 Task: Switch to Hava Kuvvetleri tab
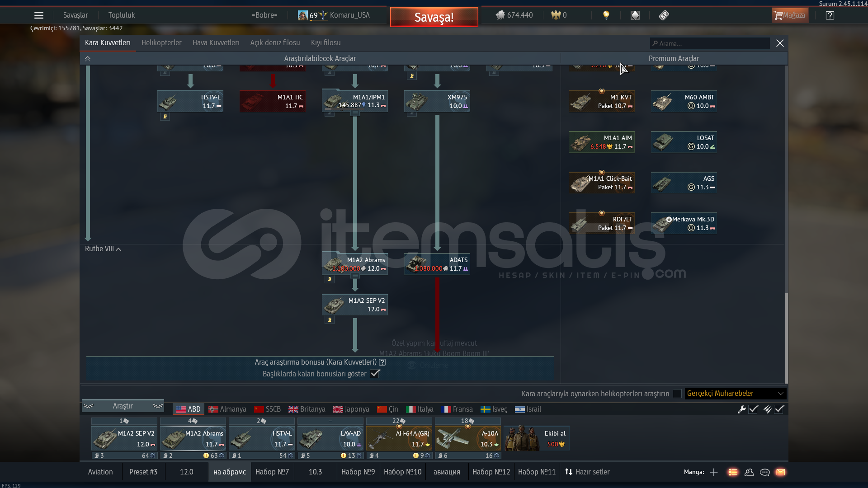pos(216,43)
